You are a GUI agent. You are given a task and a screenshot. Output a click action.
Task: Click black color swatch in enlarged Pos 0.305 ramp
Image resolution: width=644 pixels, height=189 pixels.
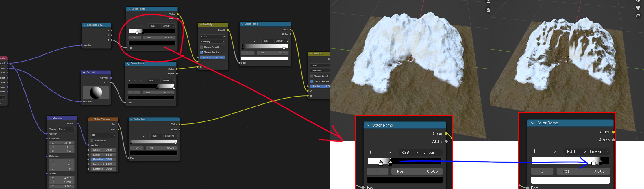pos(405,180)
